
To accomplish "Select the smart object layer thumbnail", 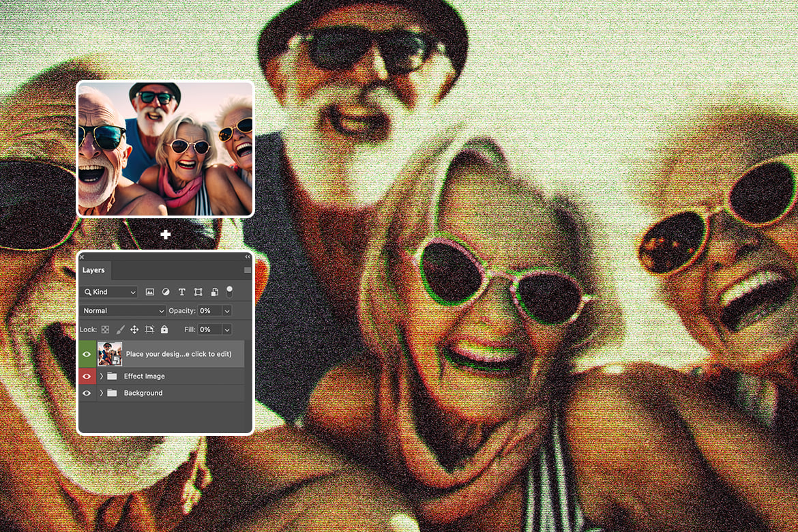I will 109,354.
